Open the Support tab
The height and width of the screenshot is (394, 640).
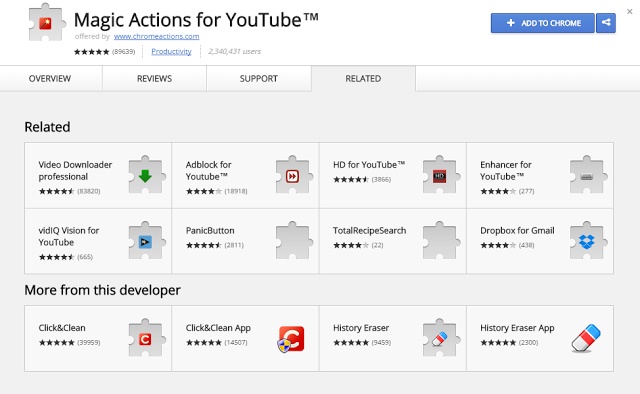(259, 78)
